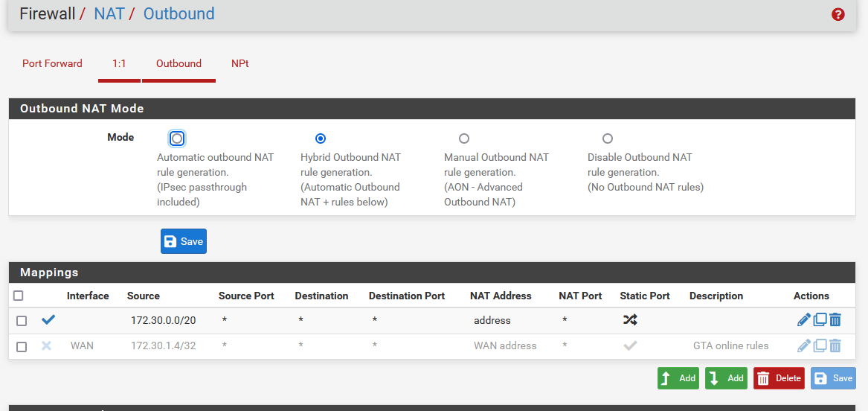Switch to the NPt tab
Image resolution: width=868 pixels, height=411 pixels.
[x=239, y=64]
